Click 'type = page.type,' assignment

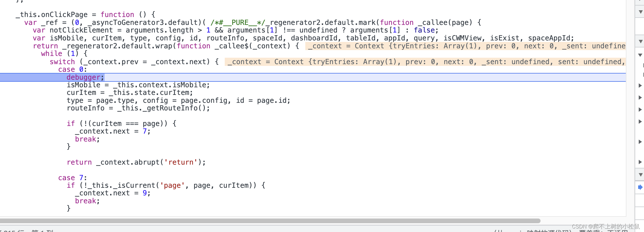pyautogui.click(x=103, y=100)
